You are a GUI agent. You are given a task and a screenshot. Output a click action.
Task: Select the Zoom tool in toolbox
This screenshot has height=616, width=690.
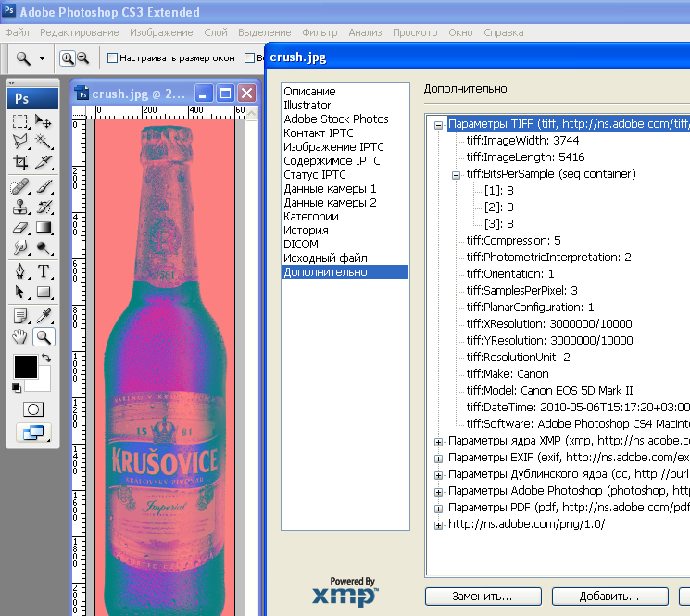(44, 336)
